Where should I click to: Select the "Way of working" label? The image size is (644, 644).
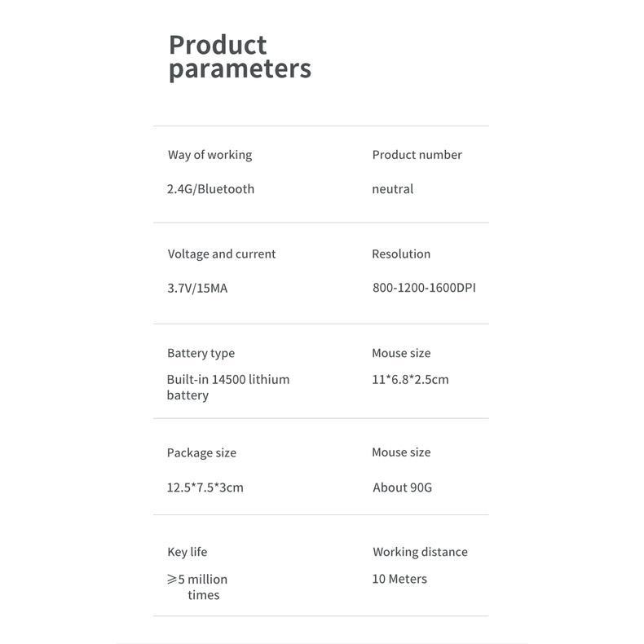tap(210, 155)
